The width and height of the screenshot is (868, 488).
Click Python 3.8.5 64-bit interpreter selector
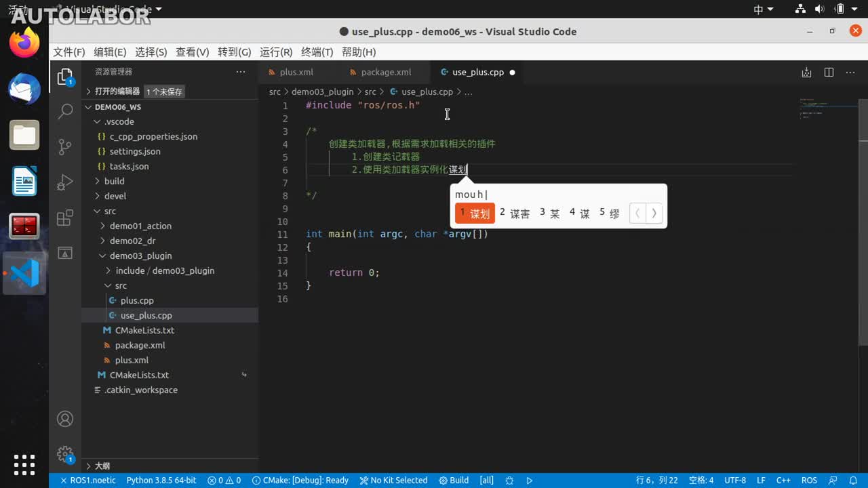point(161,480)
